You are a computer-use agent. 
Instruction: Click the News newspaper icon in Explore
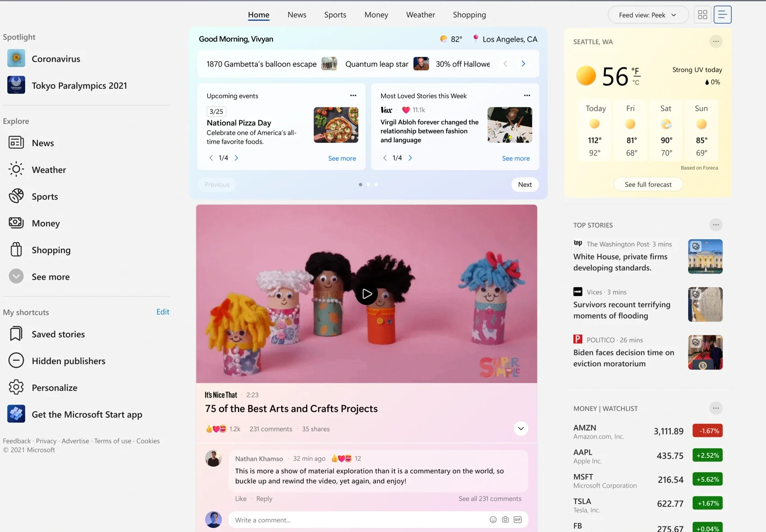point(16,142)
